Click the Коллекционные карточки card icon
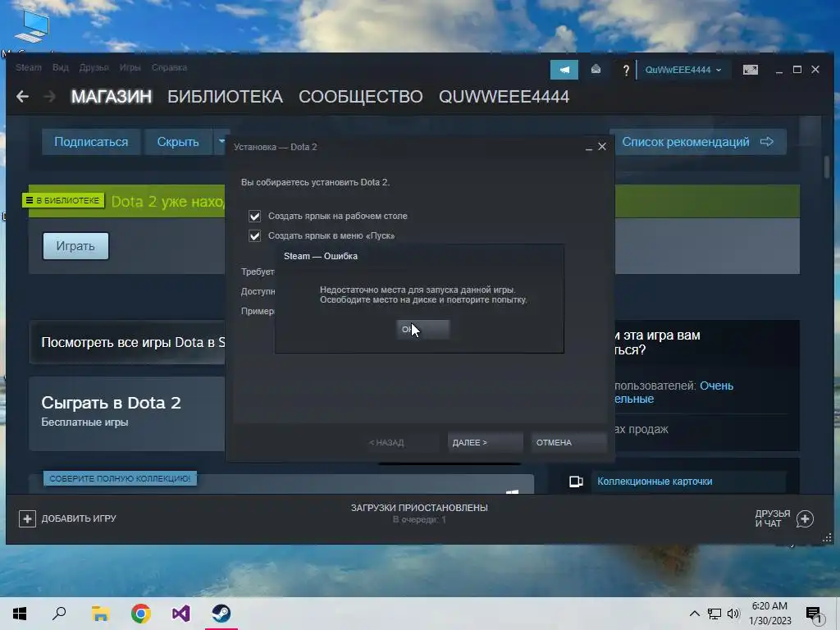This screenshot has height=630, width=840. coord(576,482)
